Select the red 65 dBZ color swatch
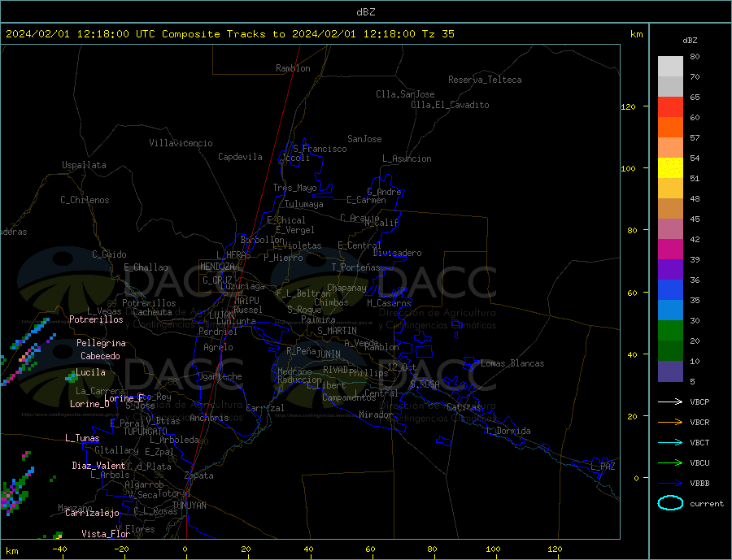 tap(670, 106)
